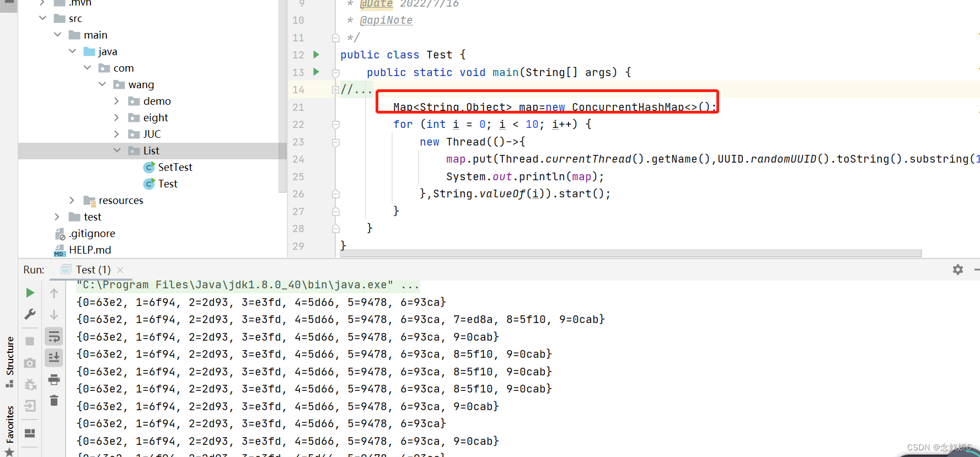
Task: Run class Test from gutter line 12
Action: coord(317,55)
